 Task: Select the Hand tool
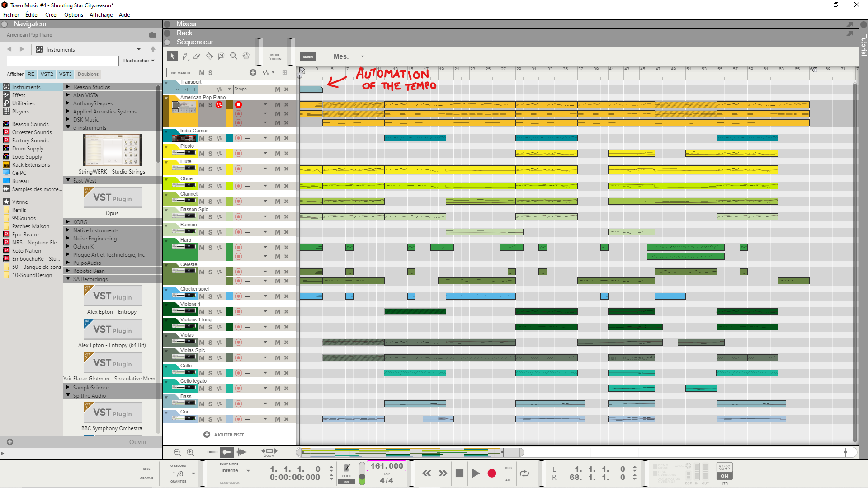(x=246, y=56)
